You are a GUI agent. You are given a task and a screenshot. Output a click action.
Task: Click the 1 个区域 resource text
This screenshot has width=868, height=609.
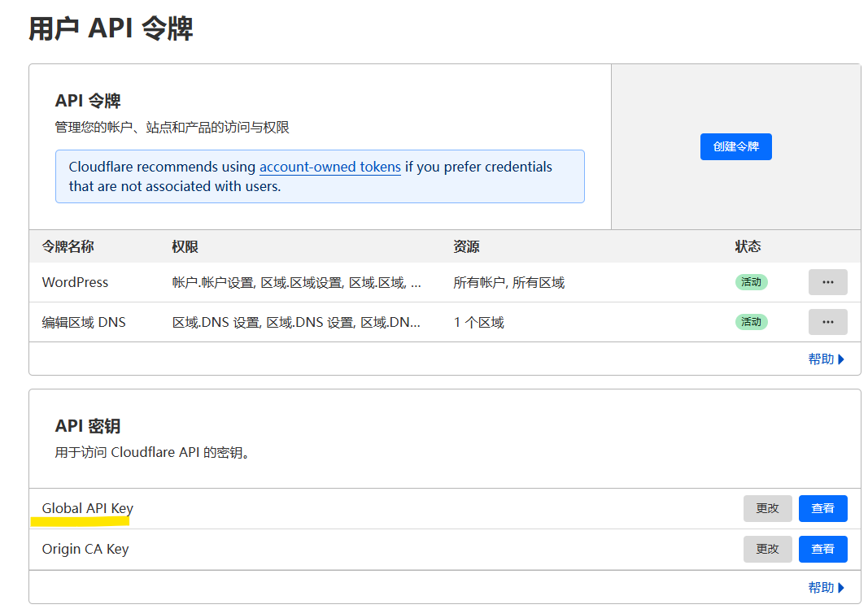point(478,322)
